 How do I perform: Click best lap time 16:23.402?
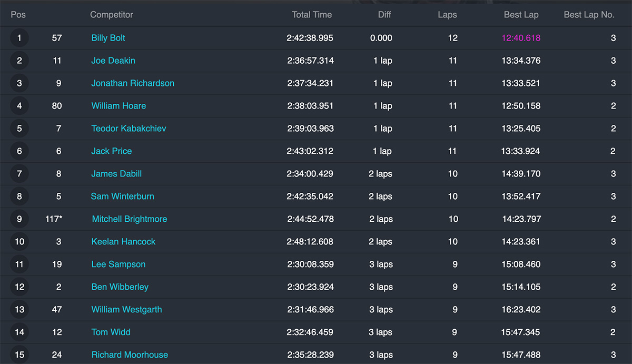(521, 310)
